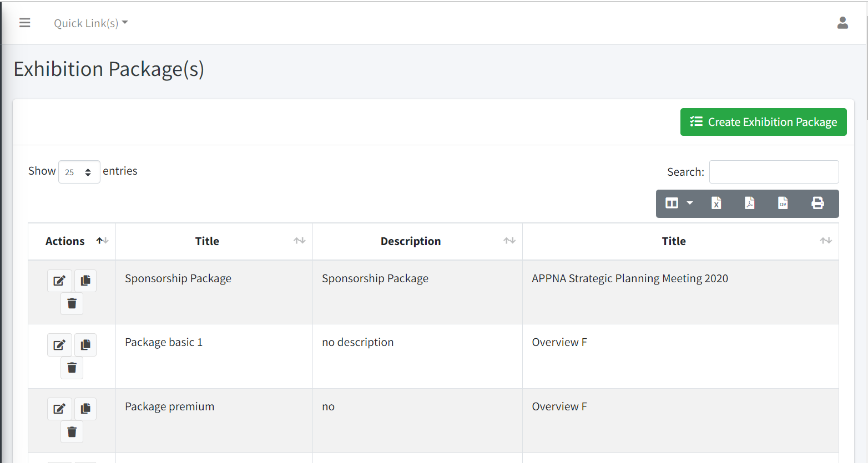Open the hamburger sidebar menu

point(24,23)
